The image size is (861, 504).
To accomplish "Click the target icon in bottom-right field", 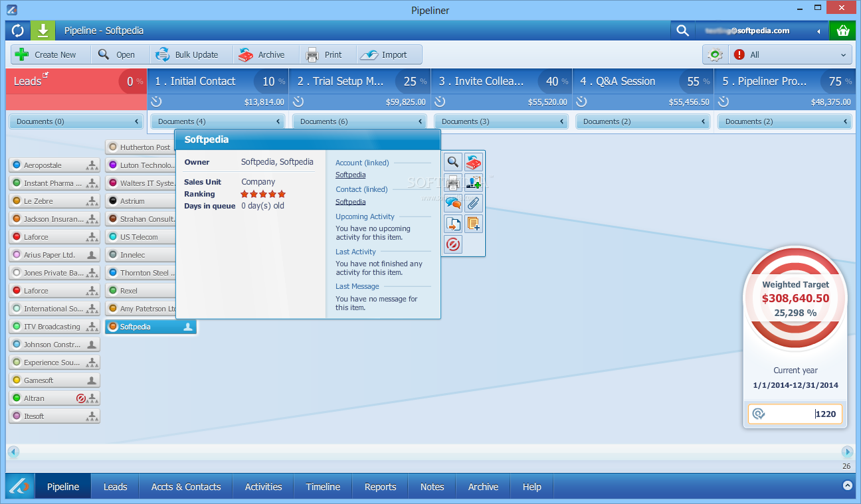I will 758,414.
